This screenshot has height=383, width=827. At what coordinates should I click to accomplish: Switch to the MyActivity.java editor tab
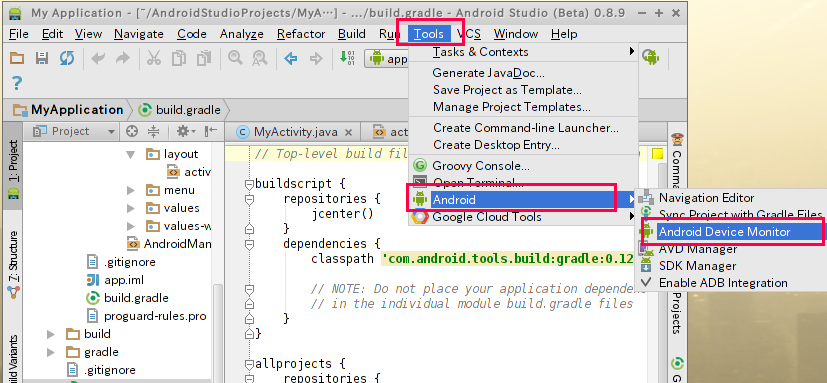[294, 132]
